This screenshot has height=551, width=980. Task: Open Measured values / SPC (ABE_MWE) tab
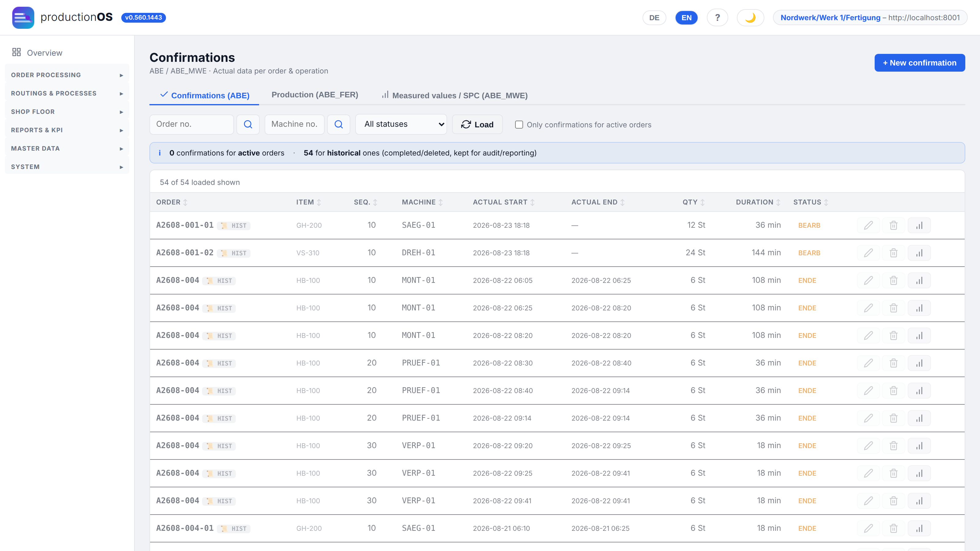[454, 95]
